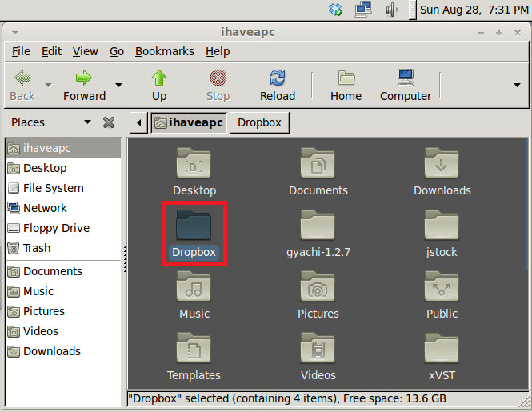The width and height of the screenshot is (532, 412).
Task: Open the Edit menu
Action: click(x=51, y=51)
